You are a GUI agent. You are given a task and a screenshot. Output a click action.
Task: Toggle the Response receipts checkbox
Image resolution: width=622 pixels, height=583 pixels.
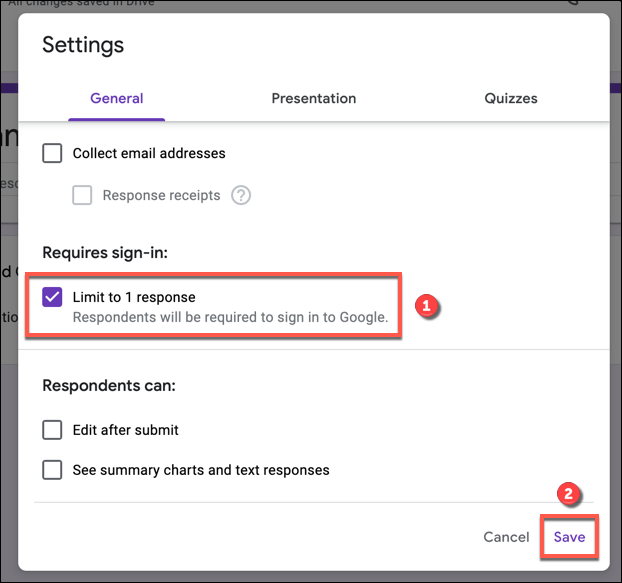(82, 196)
